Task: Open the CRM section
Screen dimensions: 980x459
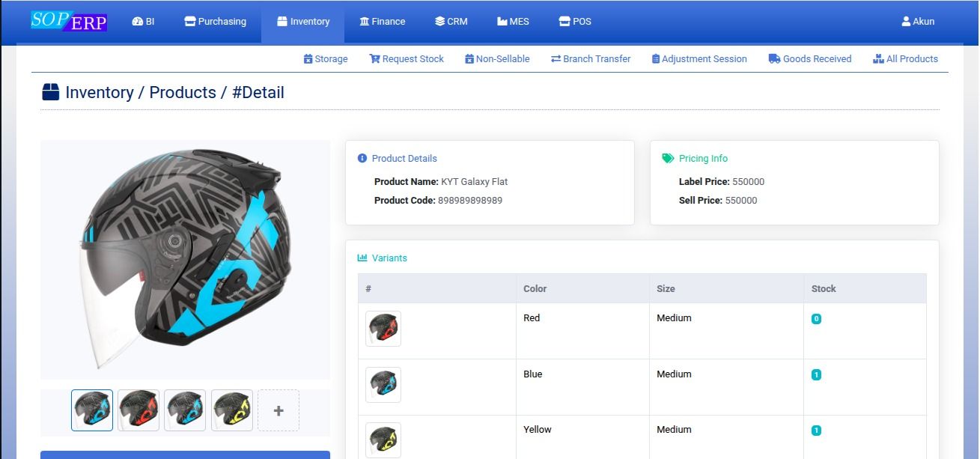Action: pyautogui.click(x=451, y=21)
